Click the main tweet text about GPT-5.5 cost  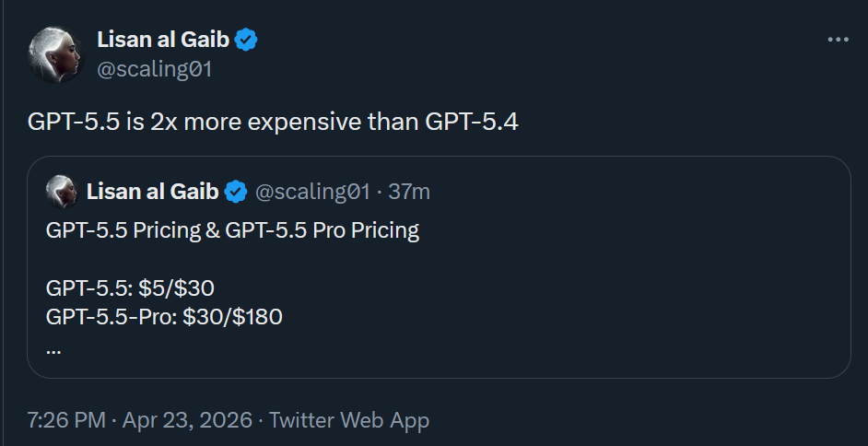tap(273, 122)
